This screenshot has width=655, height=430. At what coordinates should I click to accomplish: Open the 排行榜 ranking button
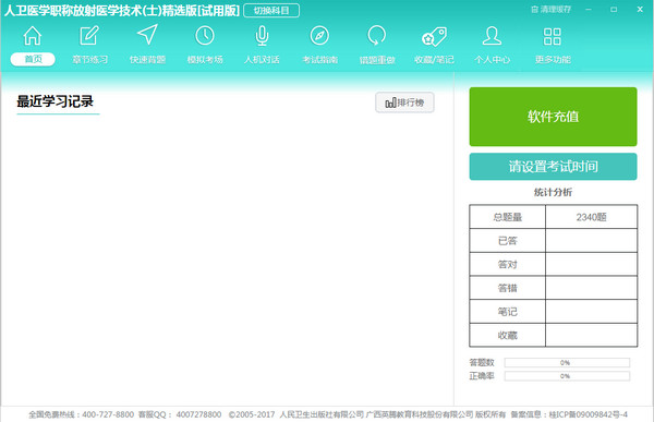[x=404, y=103]
